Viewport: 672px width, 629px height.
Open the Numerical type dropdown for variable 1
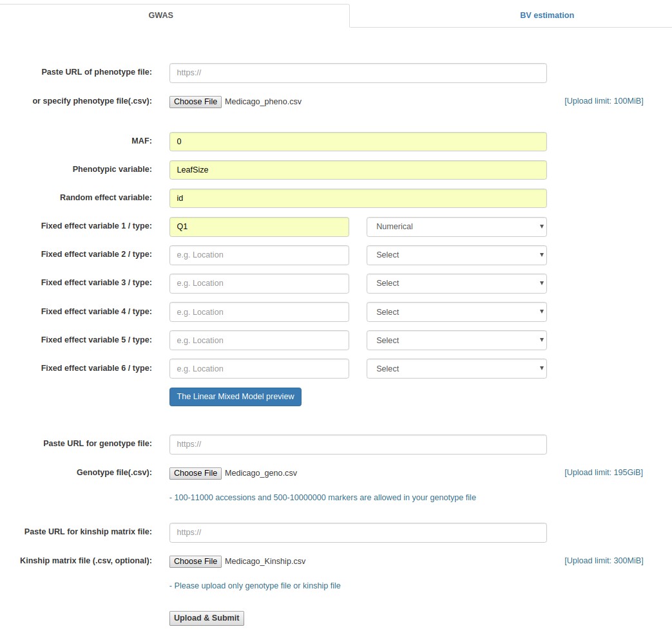click(x=456, y=227)
